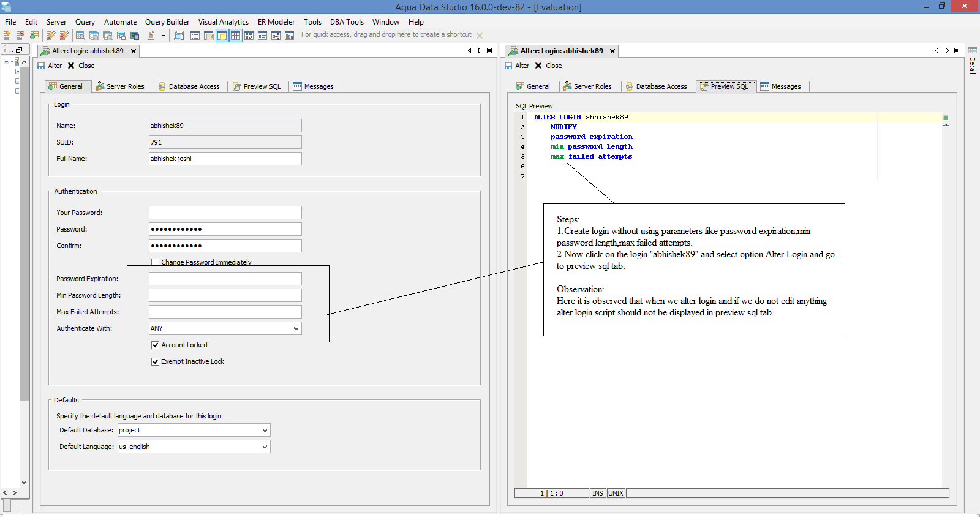Expand the Default Database dropdown
This screenshot has width=980, height=517.
265,430
